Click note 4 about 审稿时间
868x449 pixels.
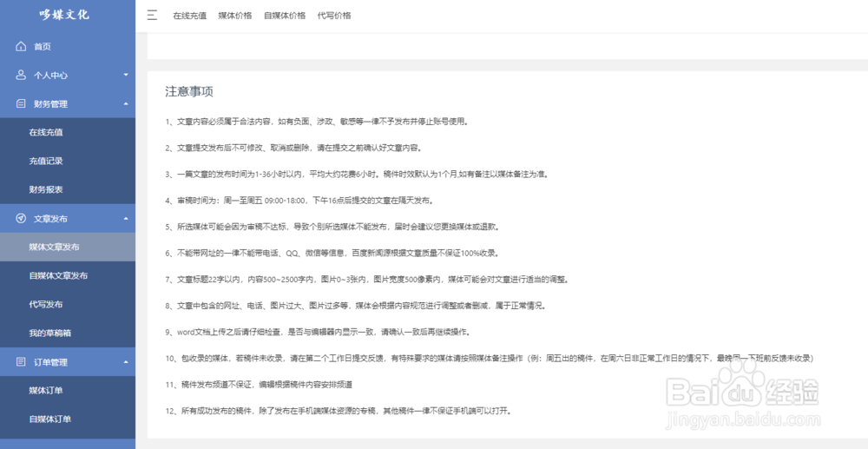(x=299, y=201)
